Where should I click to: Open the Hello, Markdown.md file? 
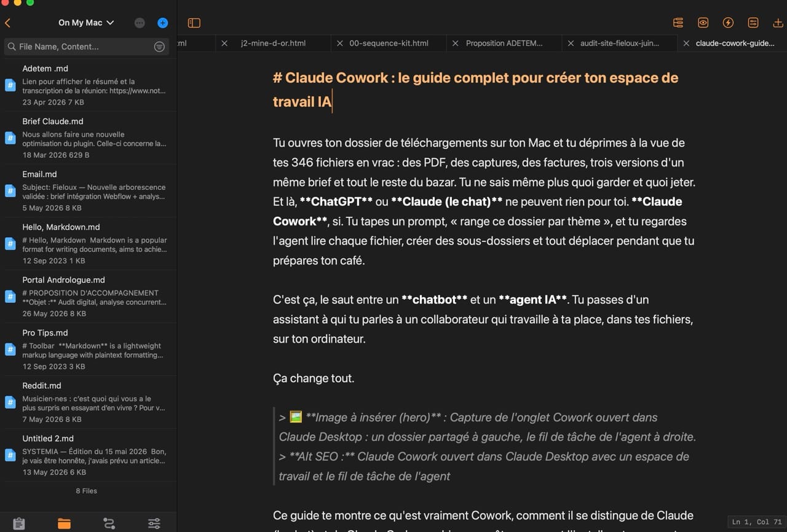click(x=88, y=243)
